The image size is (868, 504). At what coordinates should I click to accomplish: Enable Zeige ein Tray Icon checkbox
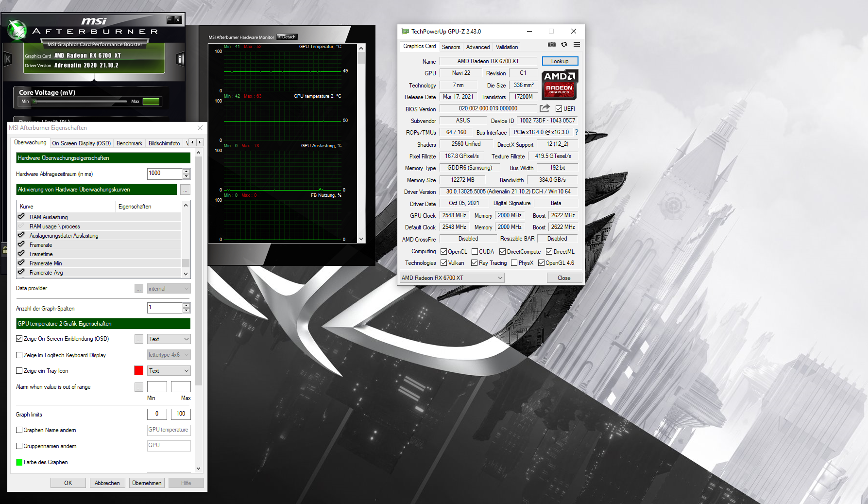coord(19,371)
